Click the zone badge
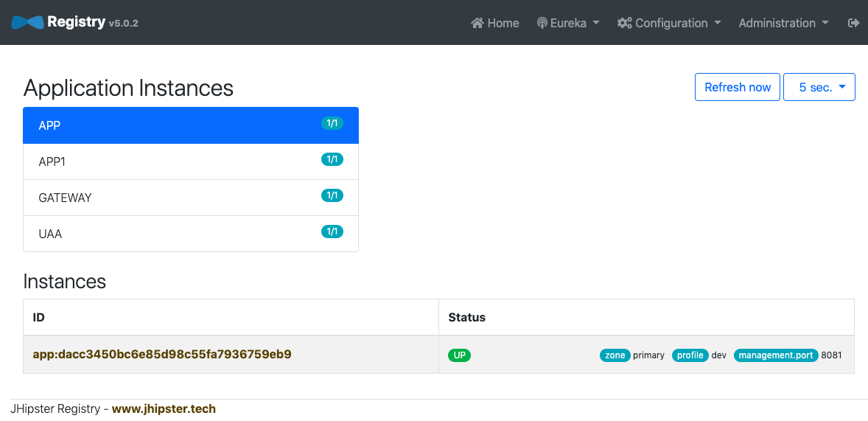The image size is (868, 421). (x=615, y=355)
